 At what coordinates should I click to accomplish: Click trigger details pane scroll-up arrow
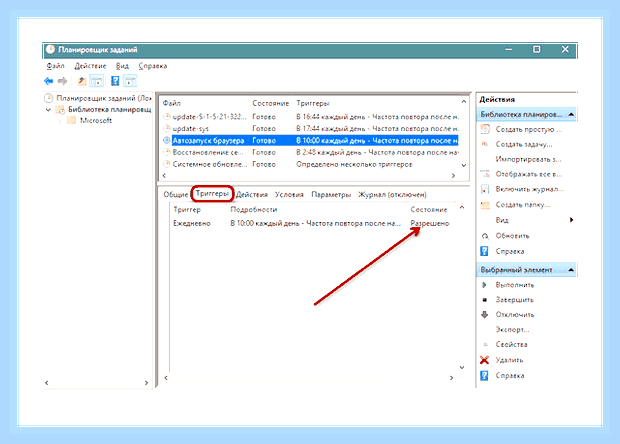(462, 207)
